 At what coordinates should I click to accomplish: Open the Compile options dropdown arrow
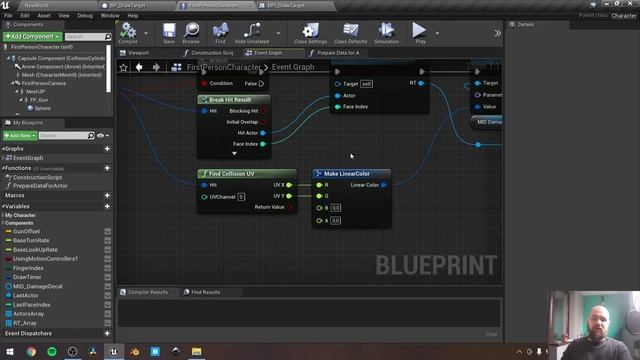[146, 33]
